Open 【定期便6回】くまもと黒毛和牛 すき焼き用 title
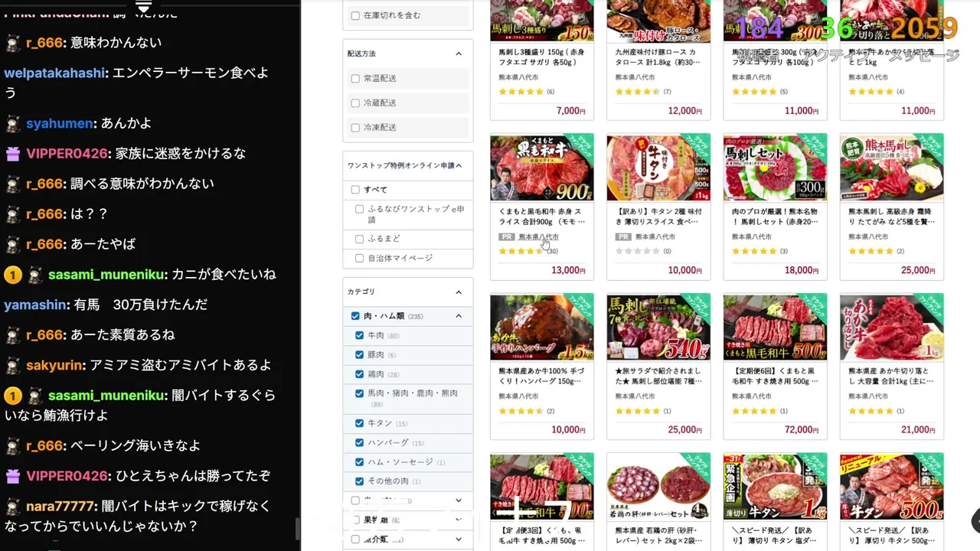This screenshot has height=551, width=980. pos(775,376)
